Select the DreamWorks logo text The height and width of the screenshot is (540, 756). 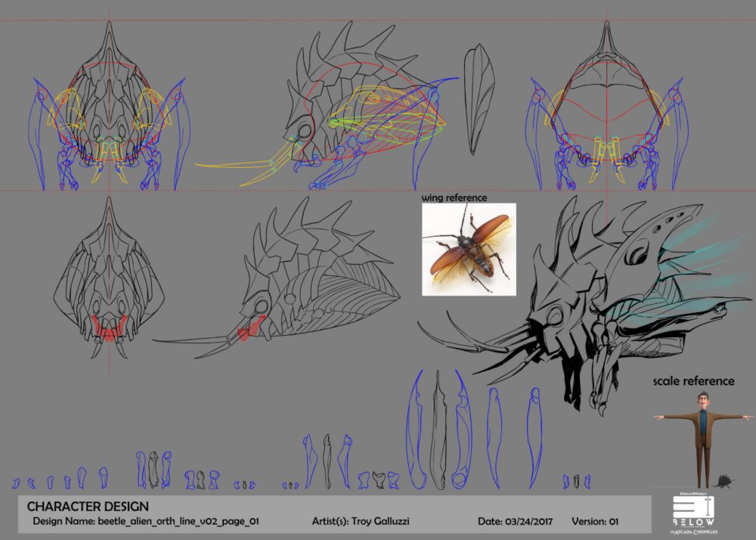coord(692,493)
